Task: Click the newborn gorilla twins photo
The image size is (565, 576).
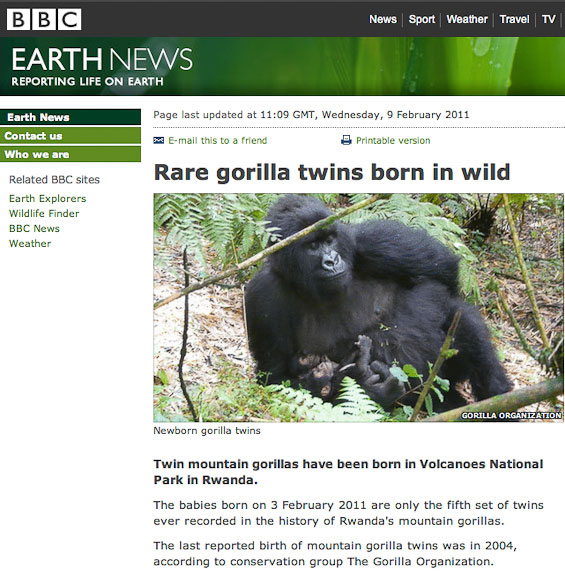Action: coord(358,307)
